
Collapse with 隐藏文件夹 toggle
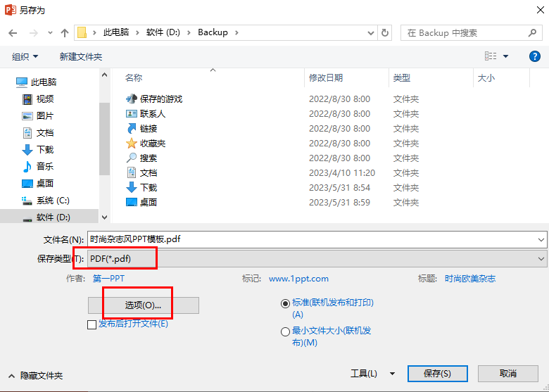pyautogui.click(x=36, y=376)
